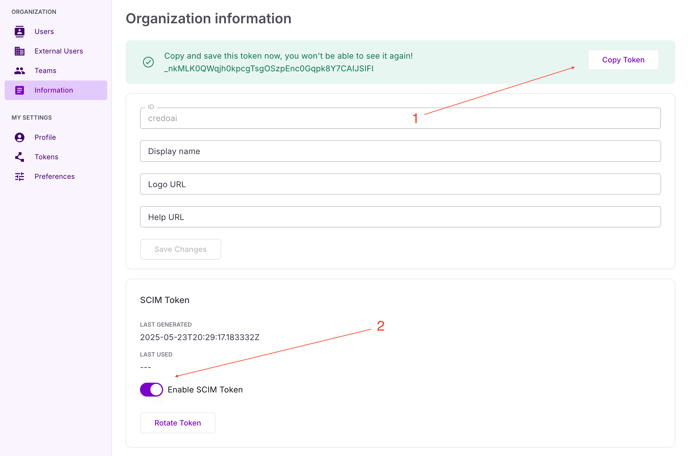The width and height of the screenshot is (688, 456).
Task: Select the Preferences text label
Action: coord(54,177)
